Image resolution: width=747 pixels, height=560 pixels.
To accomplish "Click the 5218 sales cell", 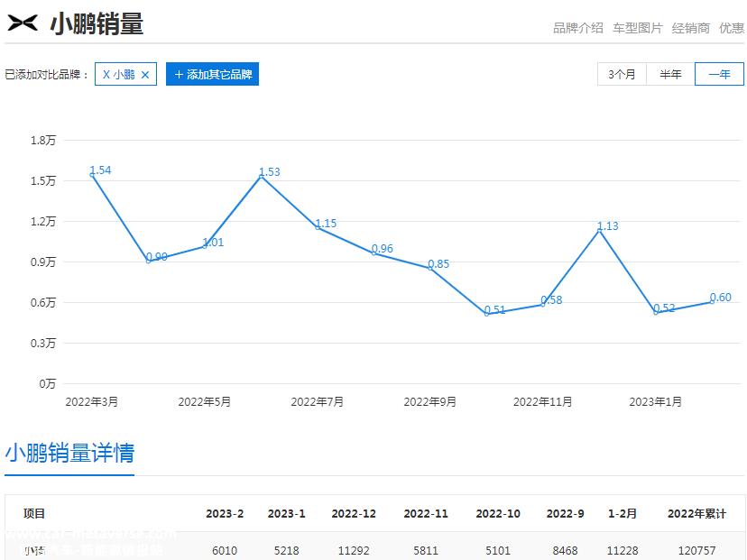I will 286,550.
